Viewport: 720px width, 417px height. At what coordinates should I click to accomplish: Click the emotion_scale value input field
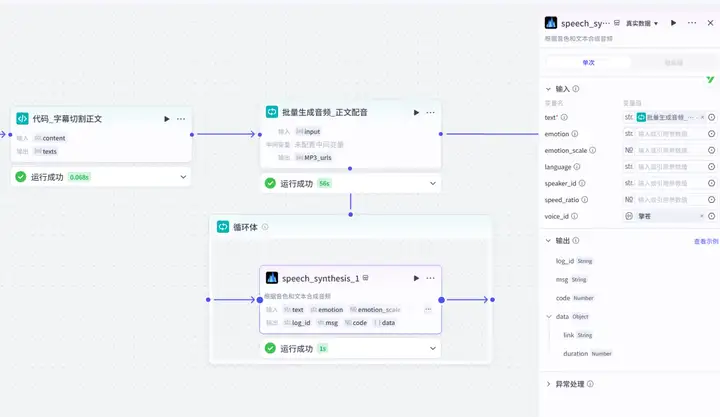pyautogui.click(x=670, y=150)
